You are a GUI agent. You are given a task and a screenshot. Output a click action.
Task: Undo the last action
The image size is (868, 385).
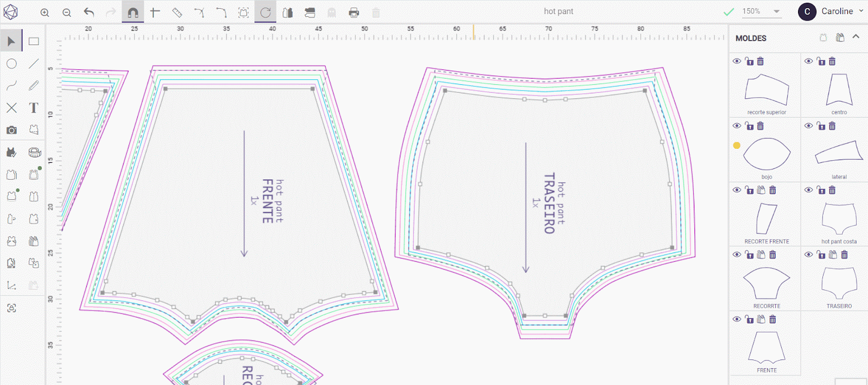pos(89,12)
